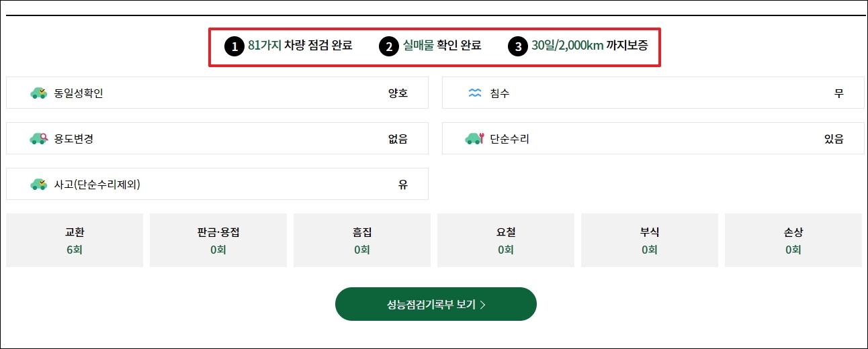
Task: Click 30일/2,000km 까지보증 text
Action: [x=591, y=46]
